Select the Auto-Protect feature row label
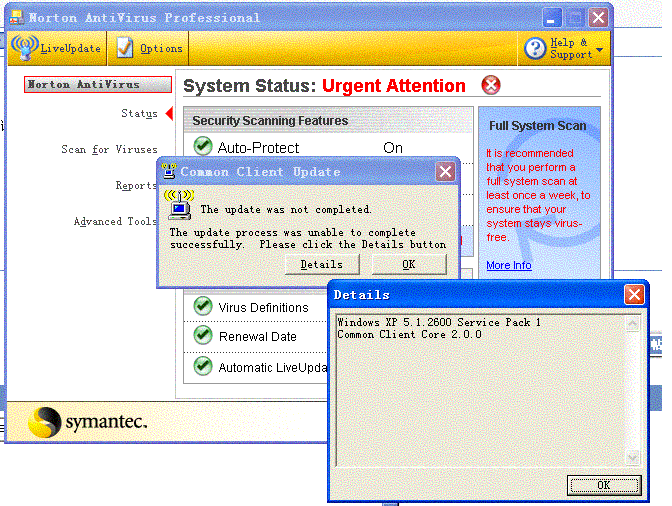This screenshot has width=672, height=506. (x=258, y=148)
